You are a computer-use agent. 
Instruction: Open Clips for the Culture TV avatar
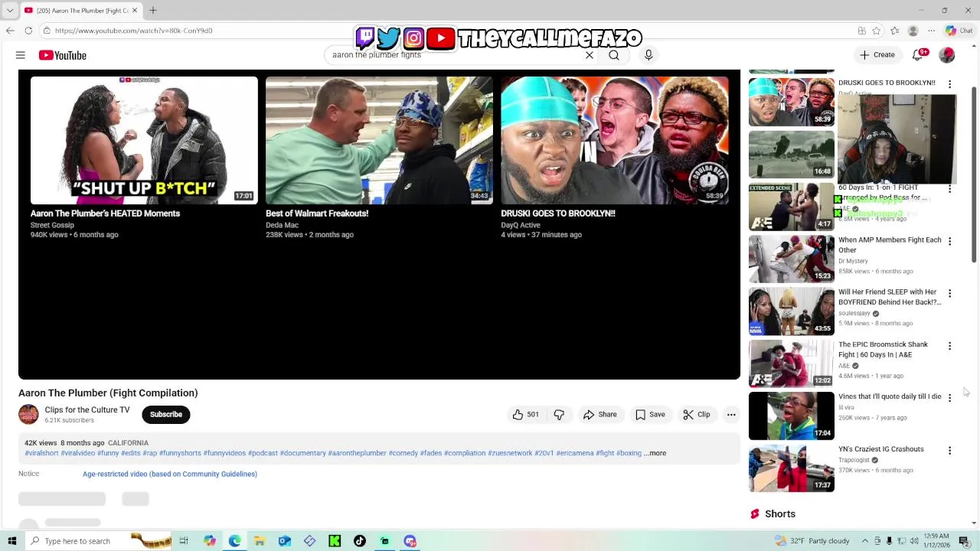28,414
